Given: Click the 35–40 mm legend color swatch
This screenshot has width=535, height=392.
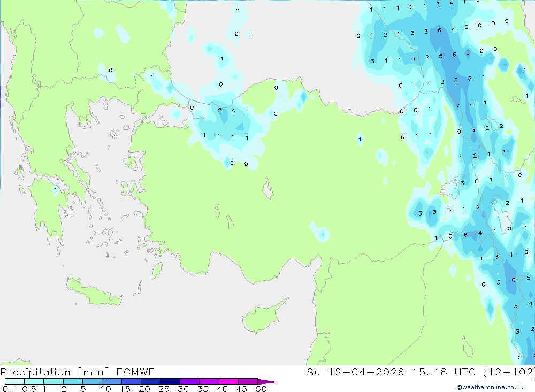Looking at the screenshot, I should coord(209,381).
